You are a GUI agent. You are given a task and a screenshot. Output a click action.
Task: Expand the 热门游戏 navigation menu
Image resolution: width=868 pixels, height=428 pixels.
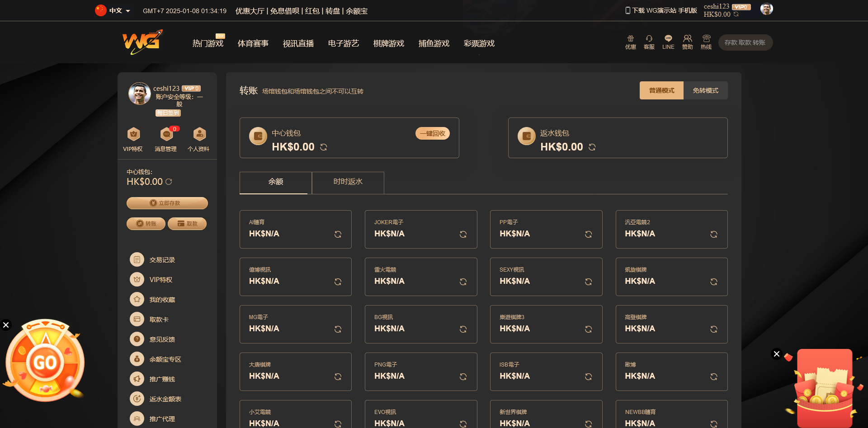click(208, 43)
